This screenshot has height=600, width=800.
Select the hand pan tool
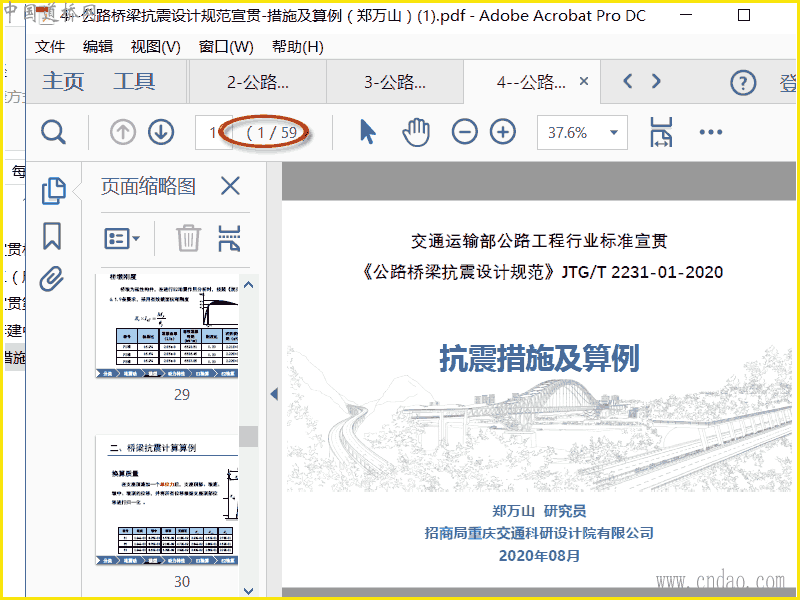point(416,133)
